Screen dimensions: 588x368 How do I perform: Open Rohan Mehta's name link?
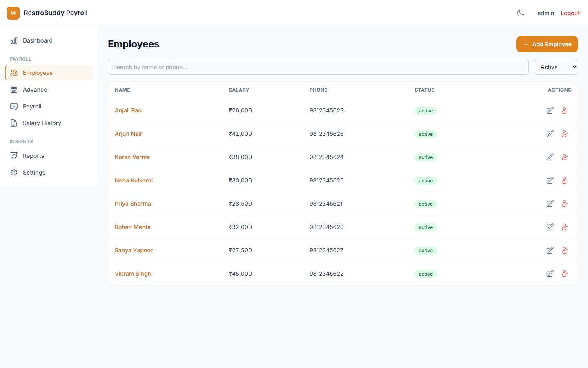click(132, 227)
